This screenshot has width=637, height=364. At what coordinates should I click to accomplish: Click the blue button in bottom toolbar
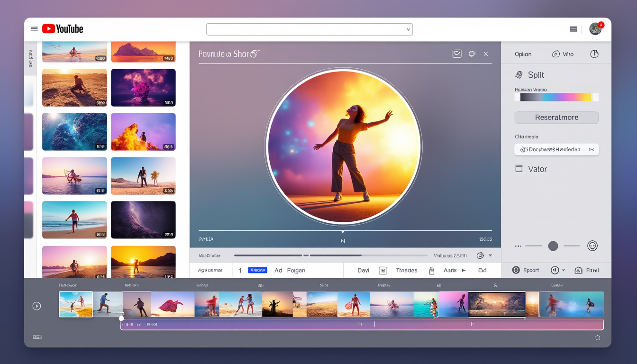[257, 270]
